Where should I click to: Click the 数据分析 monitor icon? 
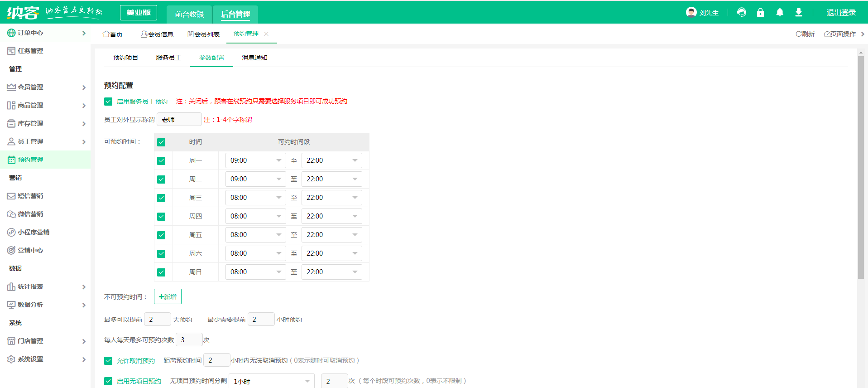coord(11,305)
